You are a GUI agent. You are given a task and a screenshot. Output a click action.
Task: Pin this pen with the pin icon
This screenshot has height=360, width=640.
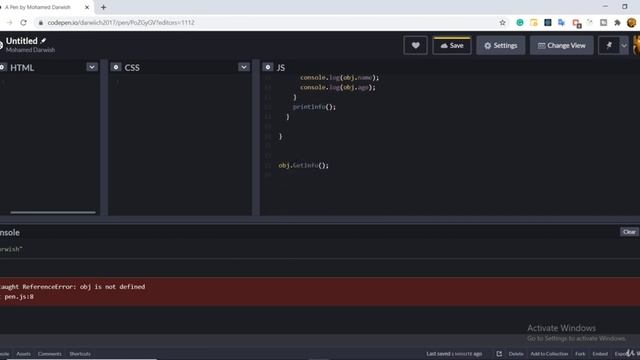[x=609, y=45]
